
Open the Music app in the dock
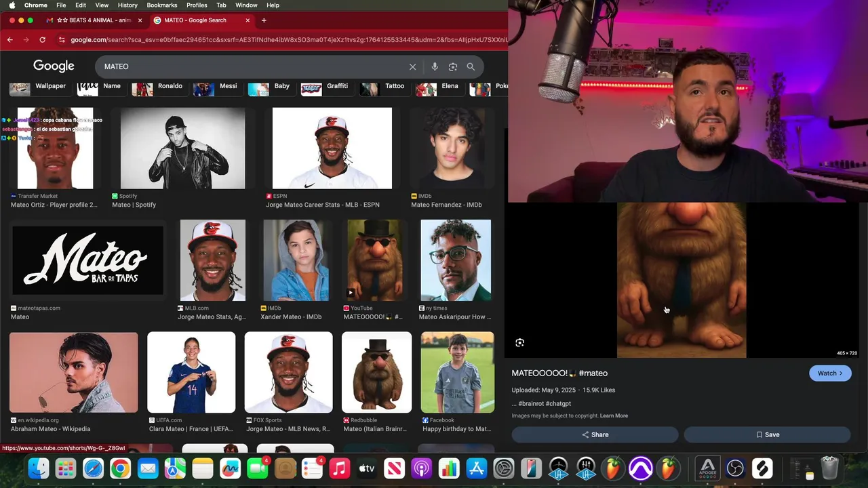[339, 468]
